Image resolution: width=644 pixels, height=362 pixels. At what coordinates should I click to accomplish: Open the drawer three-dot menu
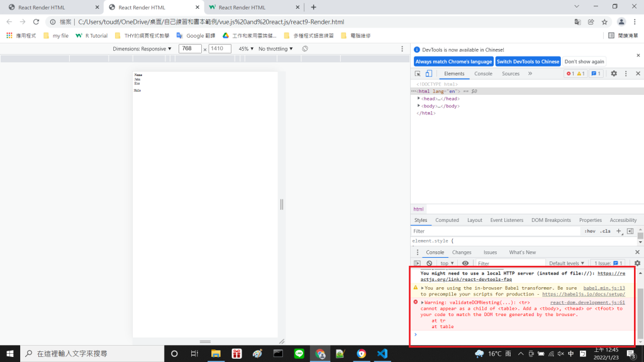coord(418,253)
